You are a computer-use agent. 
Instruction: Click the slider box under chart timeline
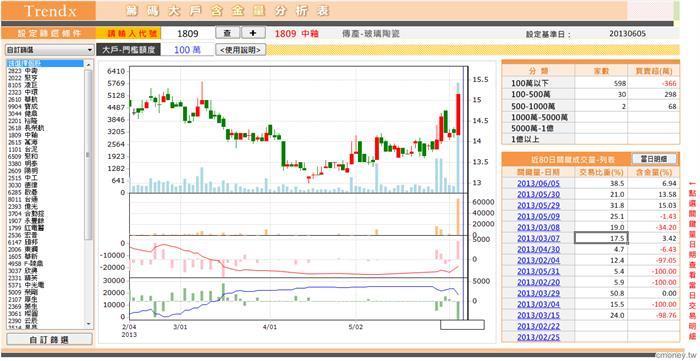[x=462, y=325]
